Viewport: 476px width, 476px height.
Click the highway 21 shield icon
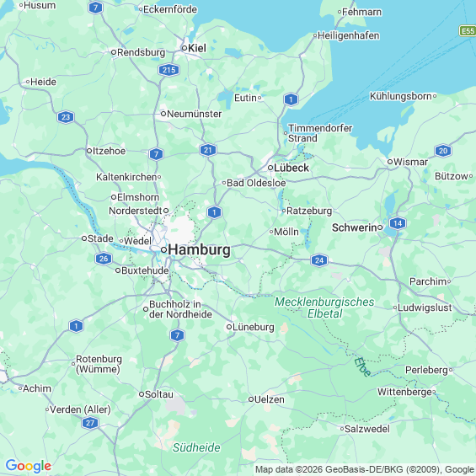[207, 150]
